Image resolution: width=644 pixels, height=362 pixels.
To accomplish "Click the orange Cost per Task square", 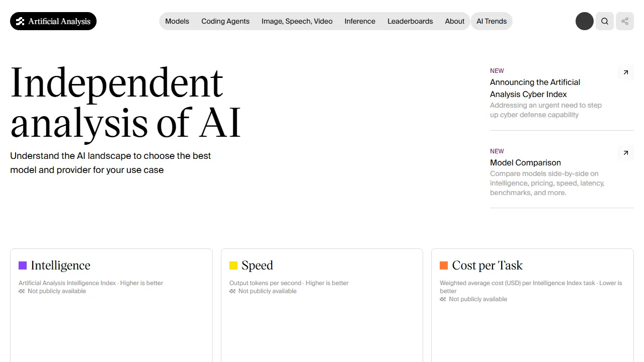I will tap(444, 265).
